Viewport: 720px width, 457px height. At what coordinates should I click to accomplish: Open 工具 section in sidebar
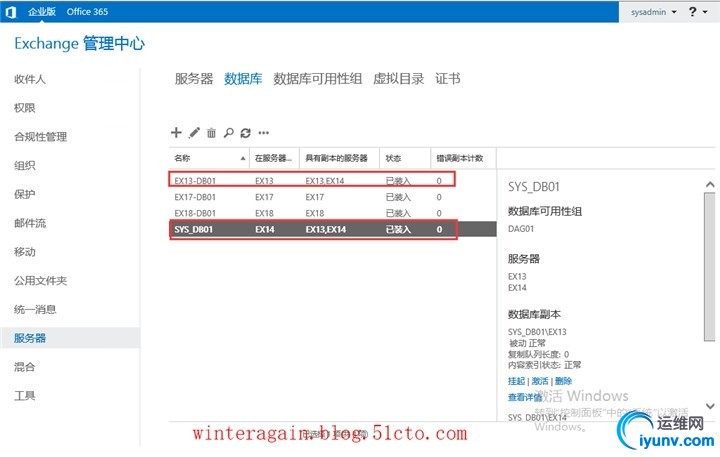pos(24,396)
